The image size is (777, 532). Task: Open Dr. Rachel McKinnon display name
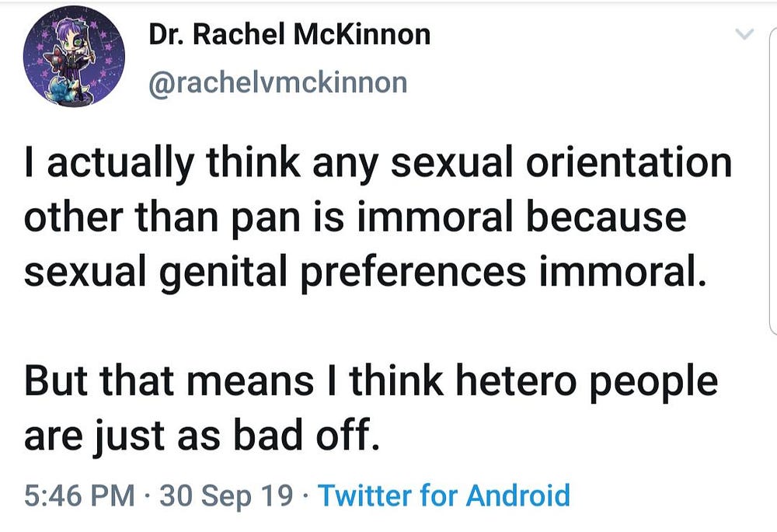pyautogui.click(x=289, y=35)
